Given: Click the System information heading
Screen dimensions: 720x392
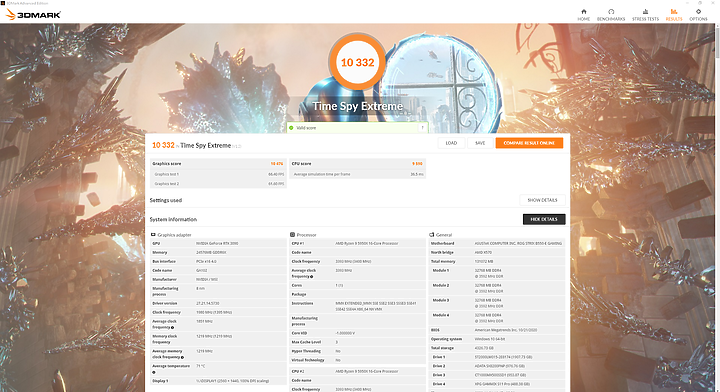Looking at the screenshot, I should (173, 219).
